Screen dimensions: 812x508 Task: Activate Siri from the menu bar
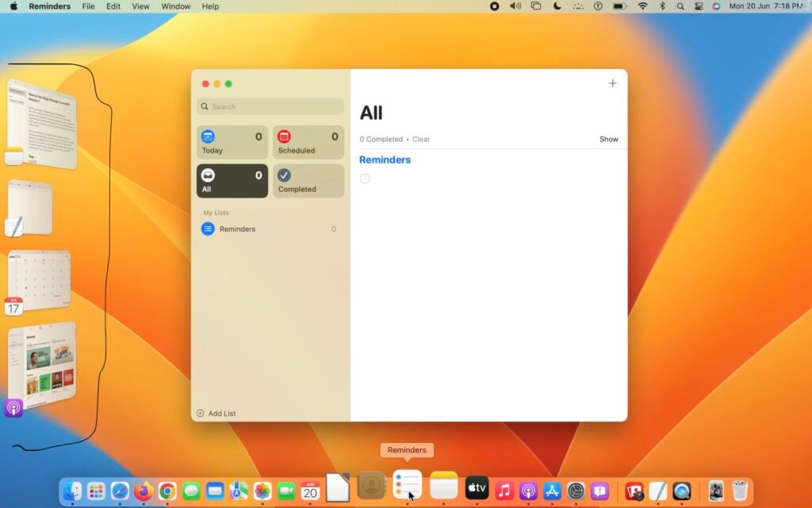pos(716,6)
